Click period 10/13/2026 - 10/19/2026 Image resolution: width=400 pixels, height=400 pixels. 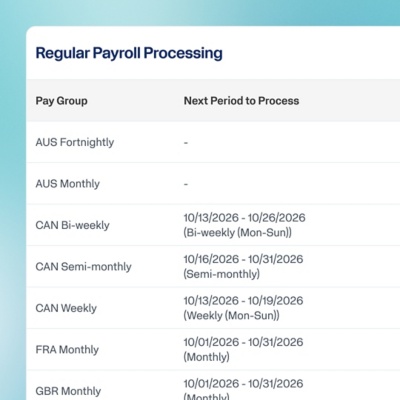coord(243,301)
